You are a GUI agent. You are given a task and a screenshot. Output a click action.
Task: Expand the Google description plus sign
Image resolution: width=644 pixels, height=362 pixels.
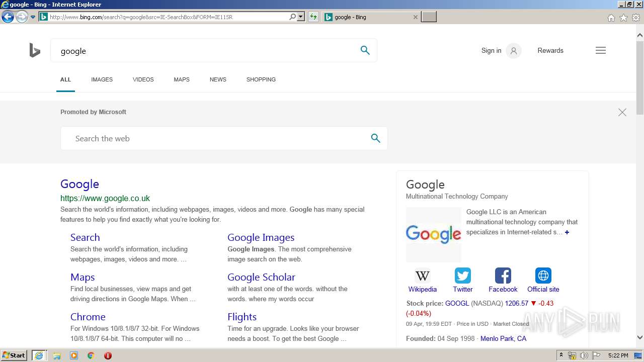click(x=567, y=232)
